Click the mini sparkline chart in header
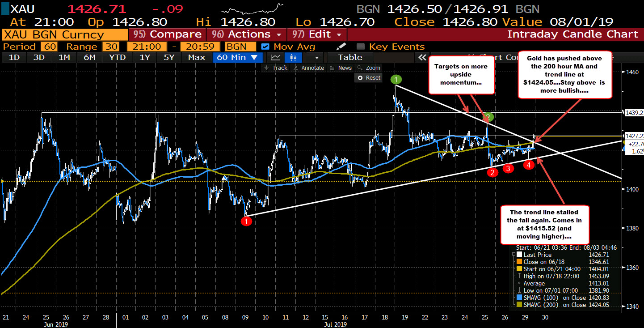Screen dimensions: 644x328 (x=253, y=9)
